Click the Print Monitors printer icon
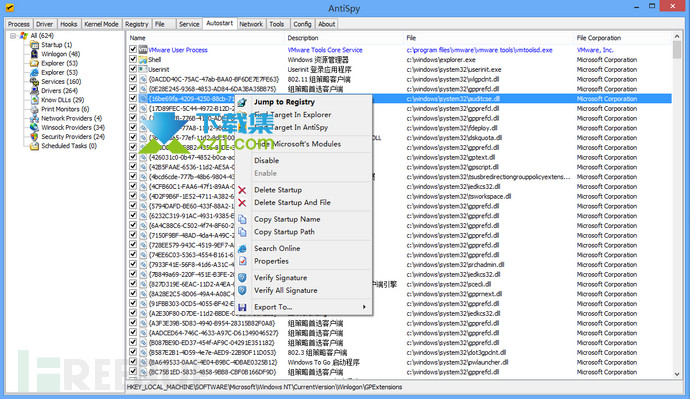690x399 pixels. (34, 109)
